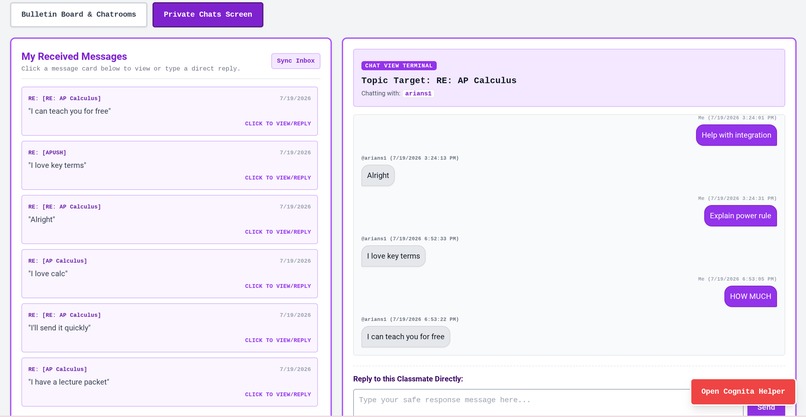The width and height of the screenshot is (806, 417).
Task: Select the "Alright" bubble in chat view
Action: (x=378, y=175)
